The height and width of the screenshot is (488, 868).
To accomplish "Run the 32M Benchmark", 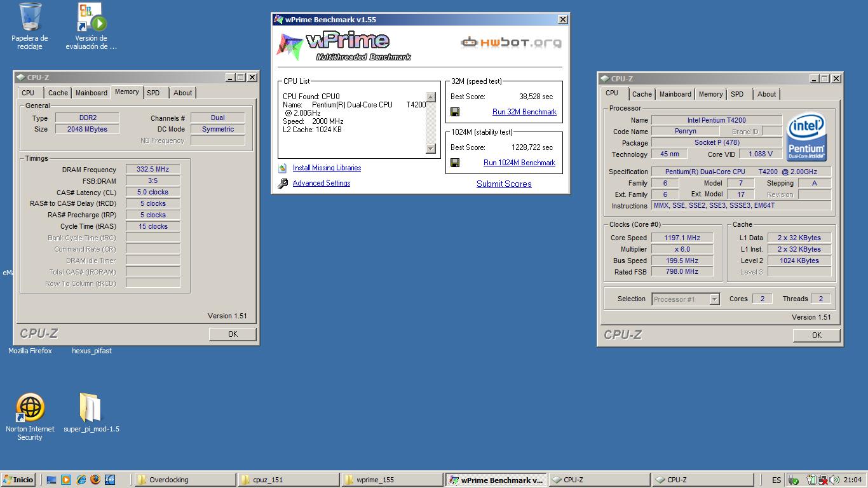I will point(524,112).
